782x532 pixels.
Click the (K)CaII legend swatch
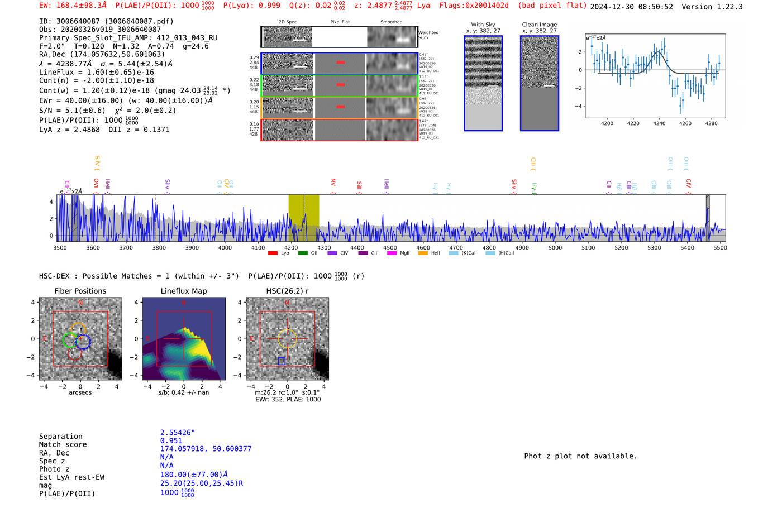point(454,253)
